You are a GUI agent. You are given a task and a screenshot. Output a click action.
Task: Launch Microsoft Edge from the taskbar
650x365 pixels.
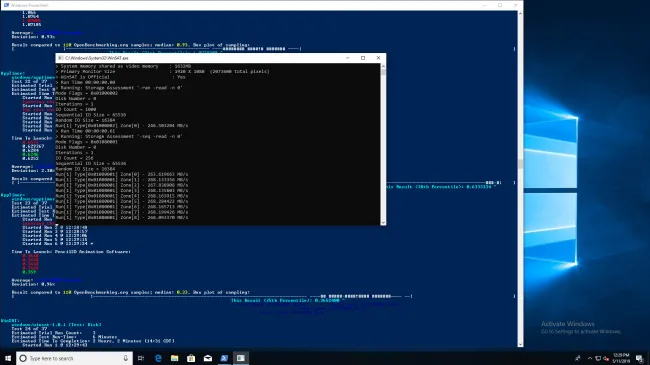(158, 358)
